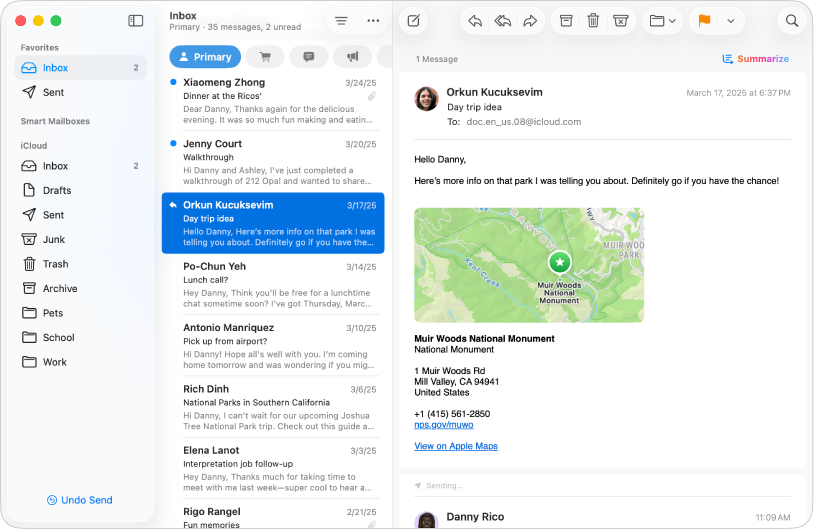Delete the message with trash icon
814x532 pixels.
click(593, 20)
